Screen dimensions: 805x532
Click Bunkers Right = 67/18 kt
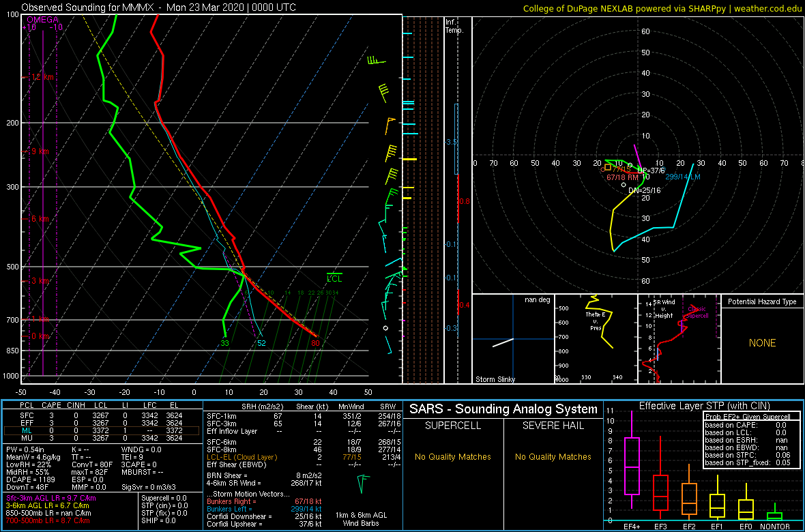[265, 501]
